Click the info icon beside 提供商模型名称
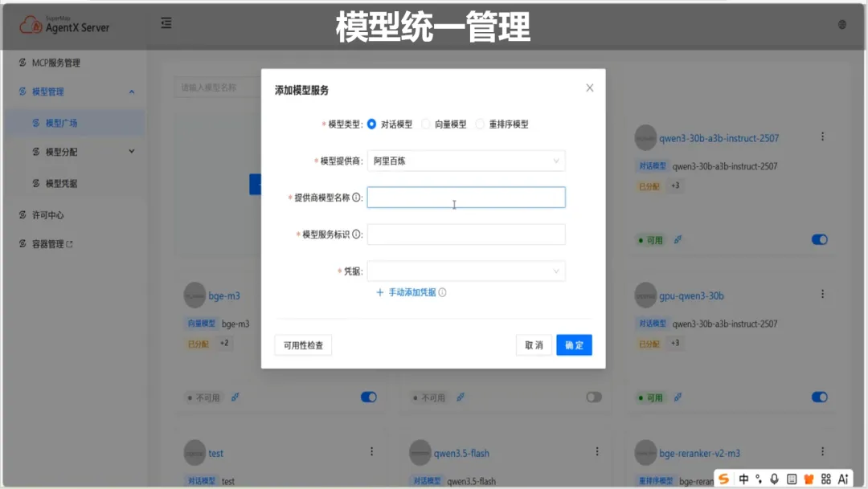The image size is (868, 489). click(357, 198)
